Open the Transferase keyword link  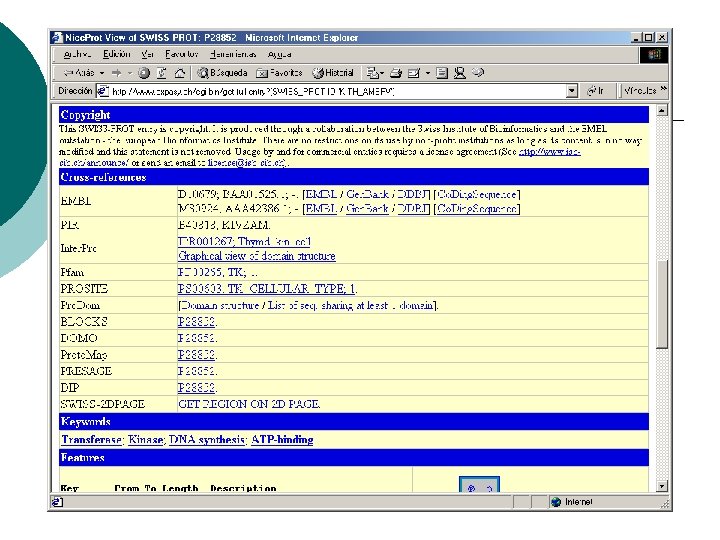click(92, 439)
